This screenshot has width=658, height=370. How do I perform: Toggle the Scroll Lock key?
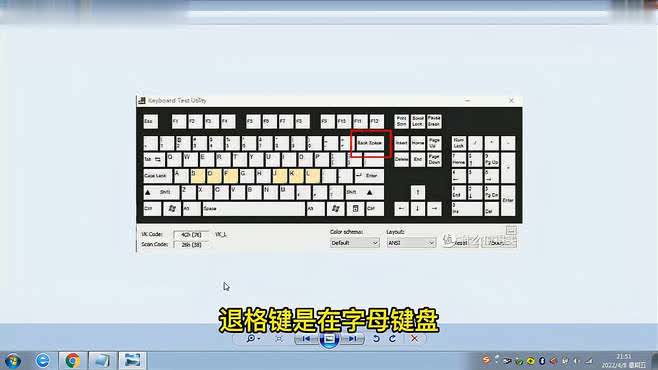(x=418, y=121)
